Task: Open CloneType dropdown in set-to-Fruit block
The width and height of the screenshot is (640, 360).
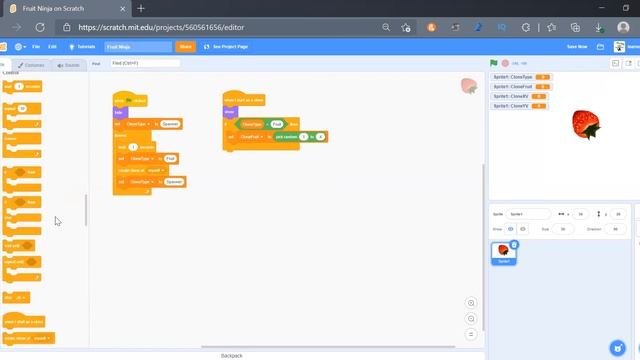Action: (x=142, y=159)
